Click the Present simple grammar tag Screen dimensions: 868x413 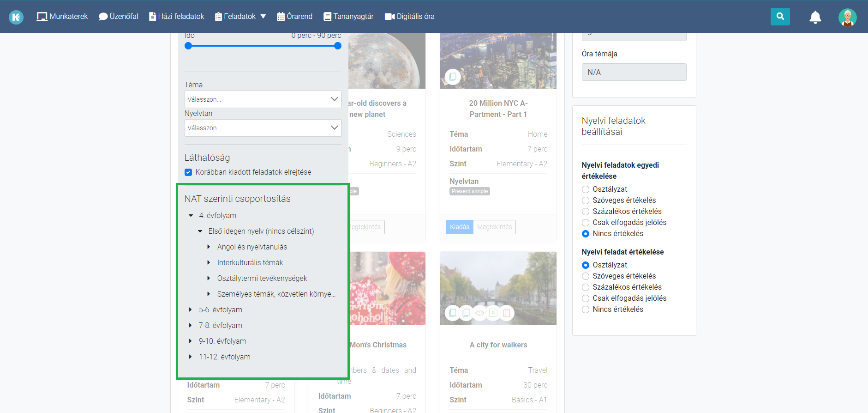(x=470, y=191)
